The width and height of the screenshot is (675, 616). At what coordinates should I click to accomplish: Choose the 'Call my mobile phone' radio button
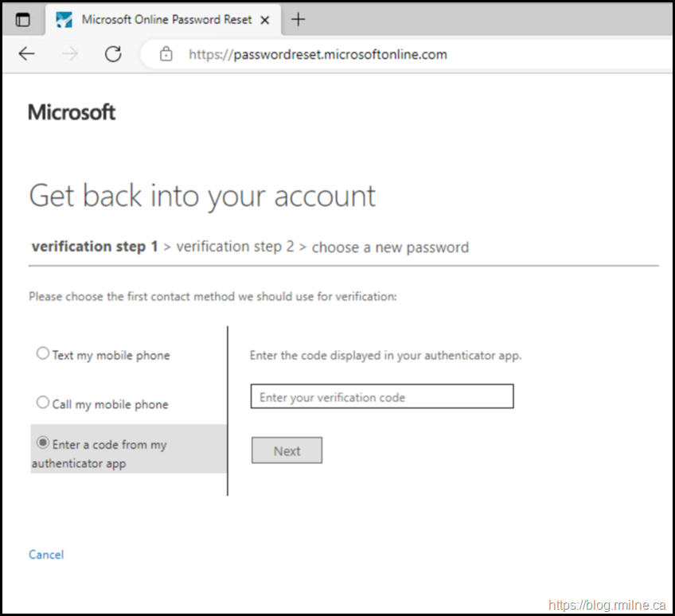pos(43,403)
